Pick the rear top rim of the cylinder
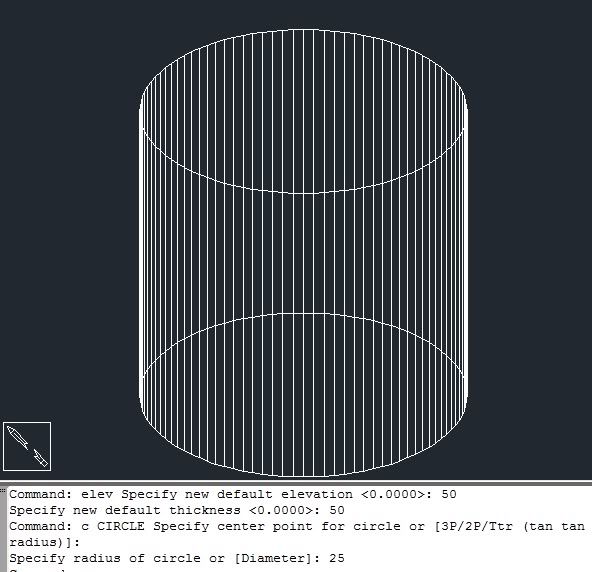 [304, 30]
